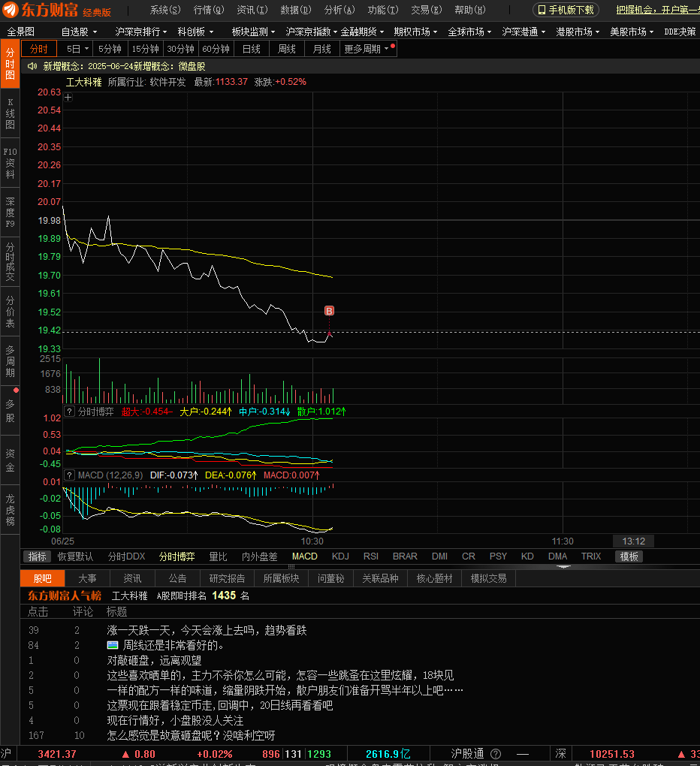This screenshot has height=766, width=700.
Task: Click 恢复默认 button
Action: tap(75, 556)
